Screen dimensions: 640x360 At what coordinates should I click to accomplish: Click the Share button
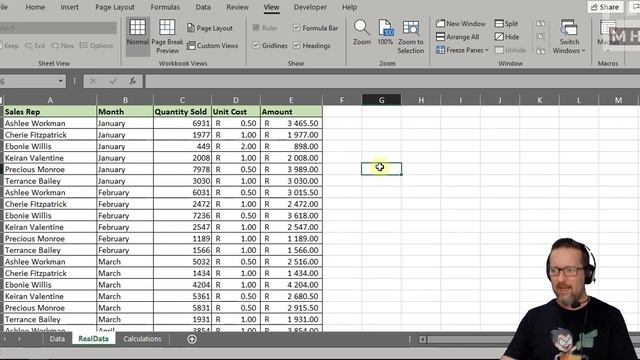pyautogui.click(x=605, y=7)
